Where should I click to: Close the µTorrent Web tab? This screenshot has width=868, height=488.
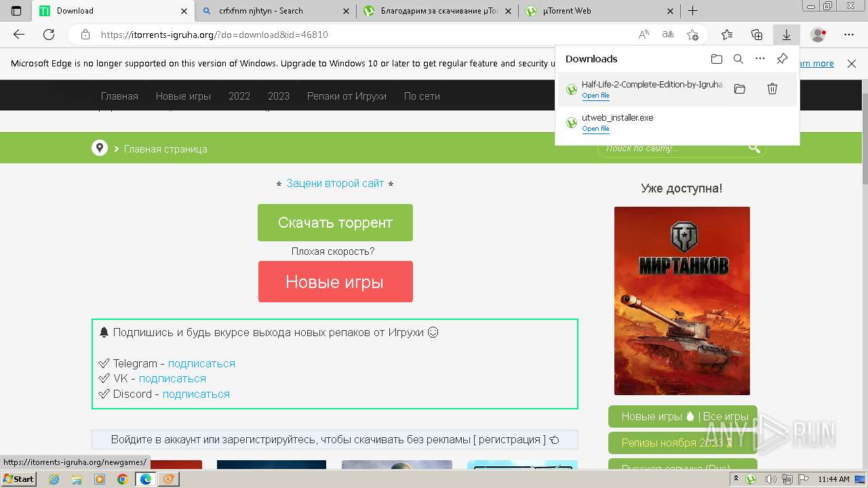coord(670,11)
